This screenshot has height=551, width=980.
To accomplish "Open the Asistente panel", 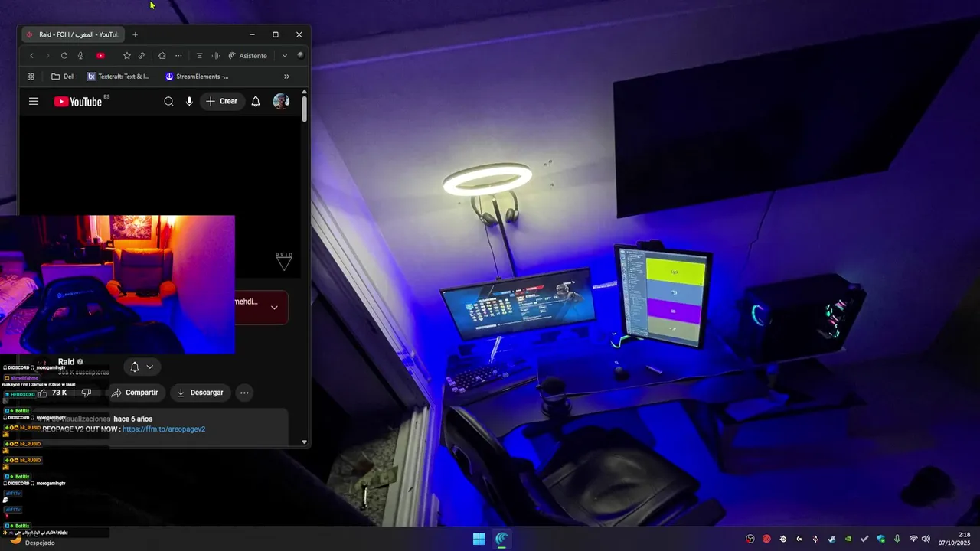I will (248, 56).
